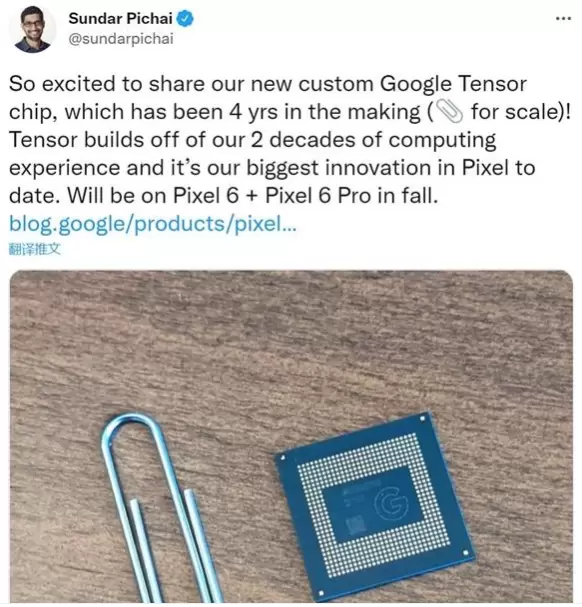Image resolution: width=582 pixels, height=607 pixels.
Task: Open the @sundarpichai handle
Action: (121, 39)
